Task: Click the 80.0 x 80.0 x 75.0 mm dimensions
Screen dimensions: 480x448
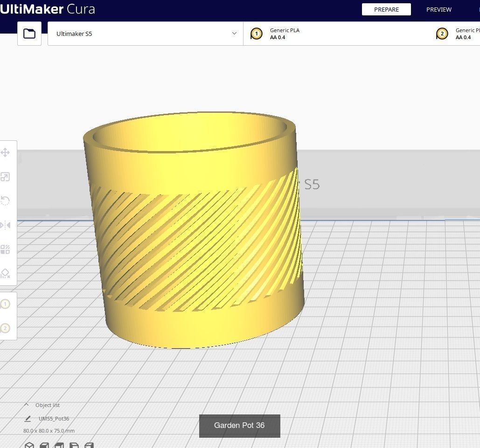Action: pos(49,431)
